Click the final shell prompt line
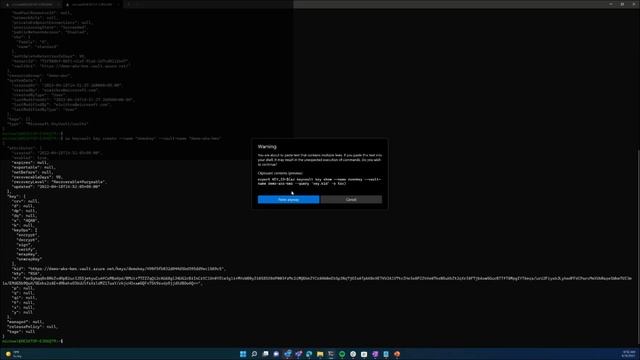The image size is (640, 360). pos(33,341)
